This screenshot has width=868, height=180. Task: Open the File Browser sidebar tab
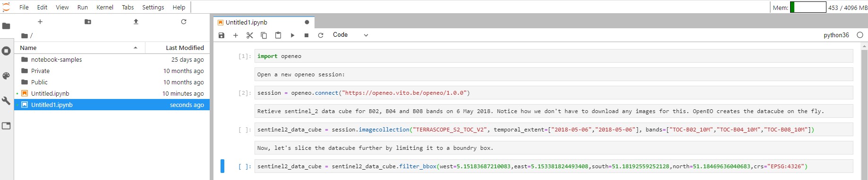click(x=6, y=26)
